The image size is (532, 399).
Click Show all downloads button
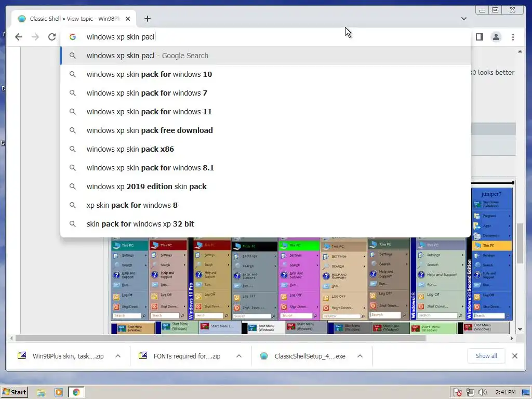486,356
